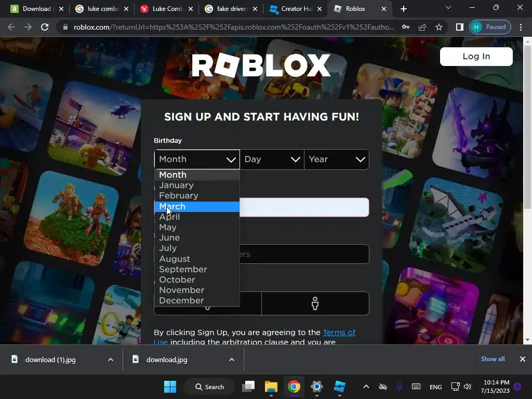Open the Year birthday dropdown
532x399 pixels.
point(337,159)
